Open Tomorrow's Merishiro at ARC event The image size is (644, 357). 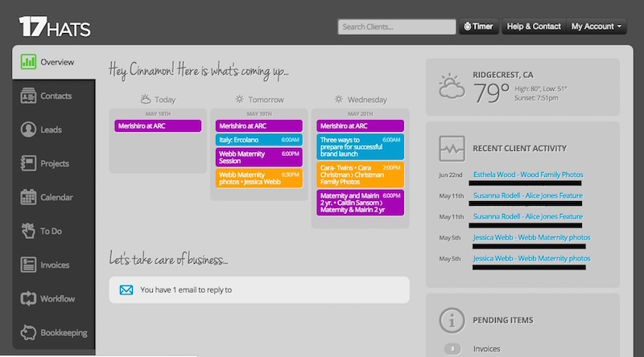tap(259, 126)
